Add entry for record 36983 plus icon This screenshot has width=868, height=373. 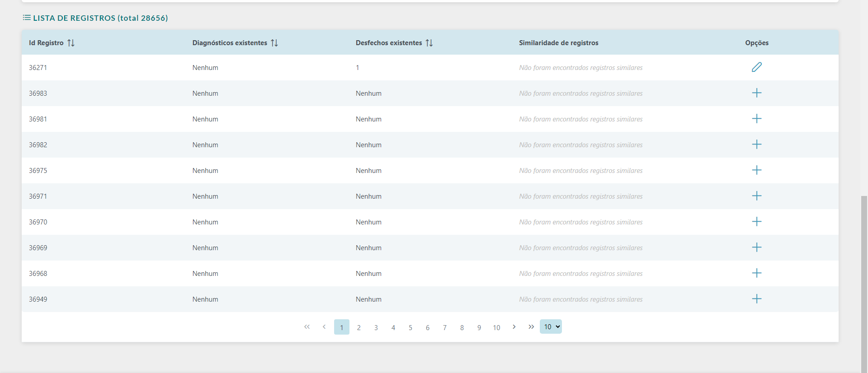(757, 93)
